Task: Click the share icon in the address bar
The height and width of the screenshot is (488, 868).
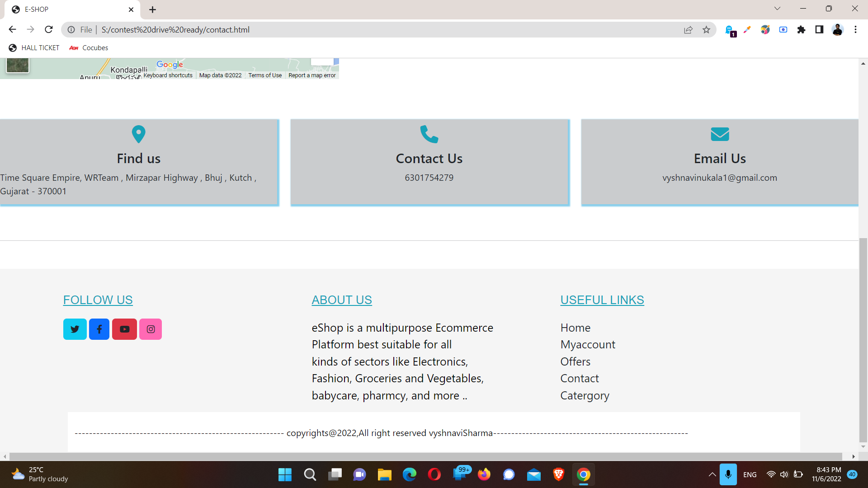Action: tap(688, 29)
